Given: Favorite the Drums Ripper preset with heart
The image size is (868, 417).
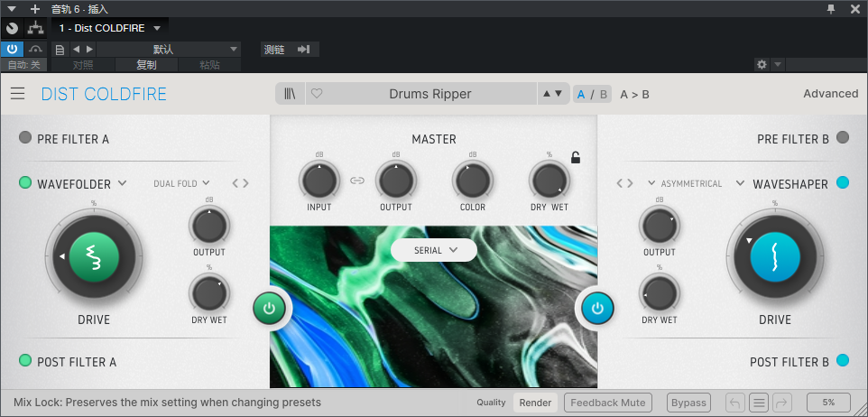Looking at the screenshot, I should [317, 94].
